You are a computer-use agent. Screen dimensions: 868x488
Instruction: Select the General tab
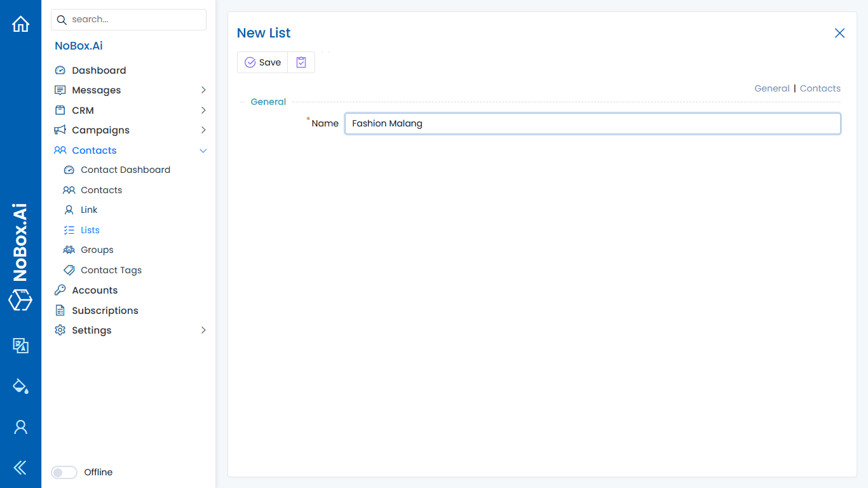(x=771, y=88)
